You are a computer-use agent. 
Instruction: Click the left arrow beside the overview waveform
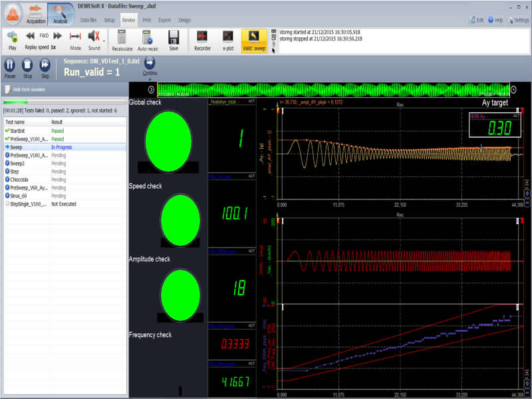pyautogui.click(x=151, y=89)
